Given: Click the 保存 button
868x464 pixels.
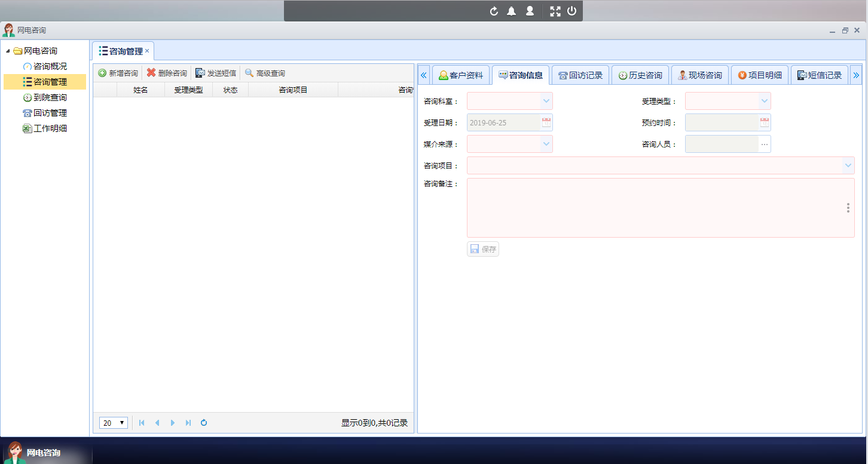Looking at the screenshot, I should point(483,249).
